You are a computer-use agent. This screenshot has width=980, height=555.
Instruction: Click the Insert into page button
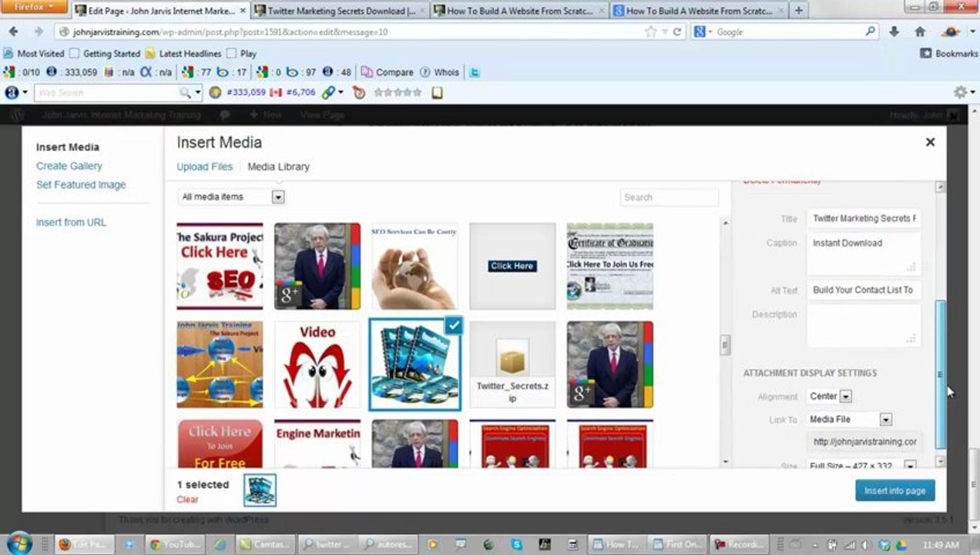coord(894,491)
